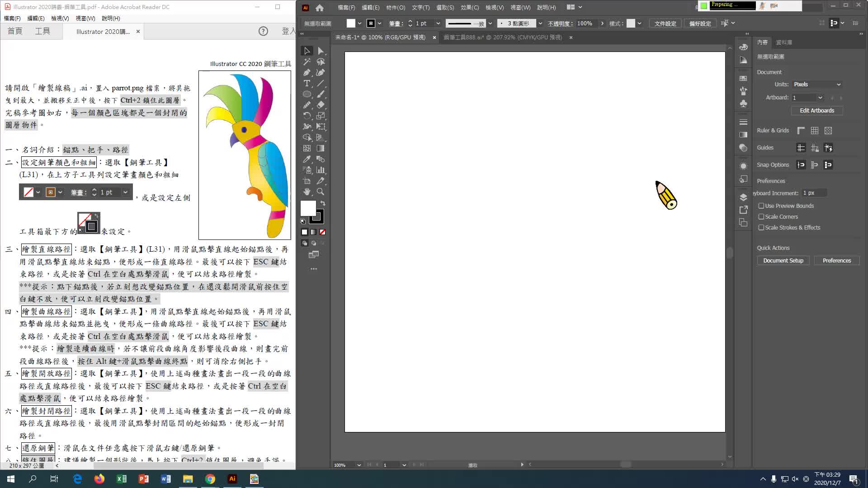Open the 3點圓形 brush dropdown
Viewport: 868px width, 488px height.
point(540,23)
